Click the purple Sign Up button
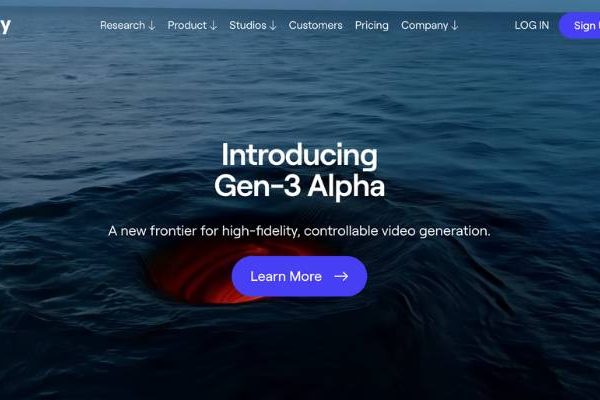 pos(579,26)
